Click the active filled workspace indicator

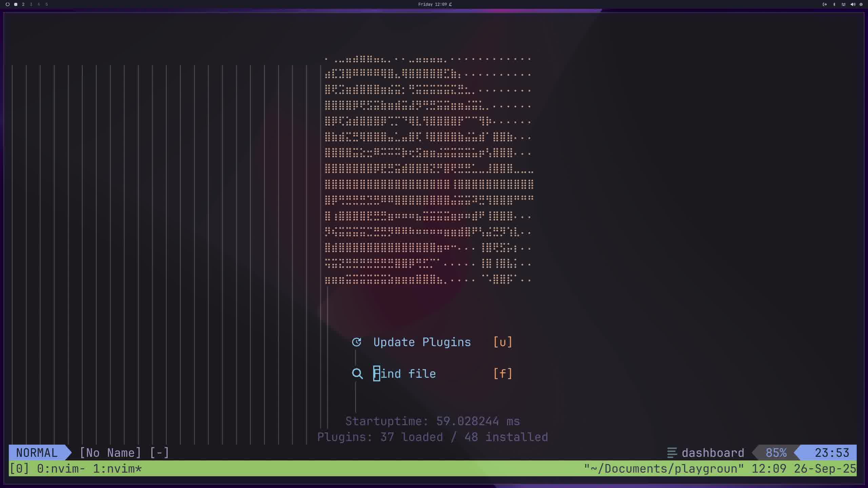point(16,4)
